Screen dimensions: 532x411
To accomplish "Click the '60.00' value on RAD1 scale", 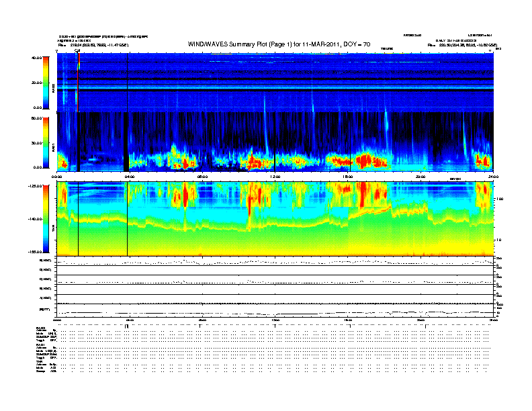I will [36, 118].
